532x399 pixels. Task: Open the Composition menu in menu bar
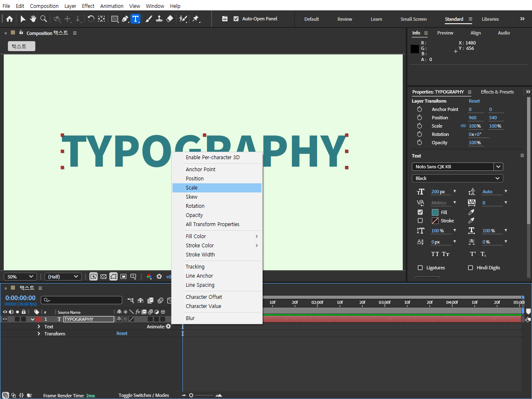[x=44, y=6]
